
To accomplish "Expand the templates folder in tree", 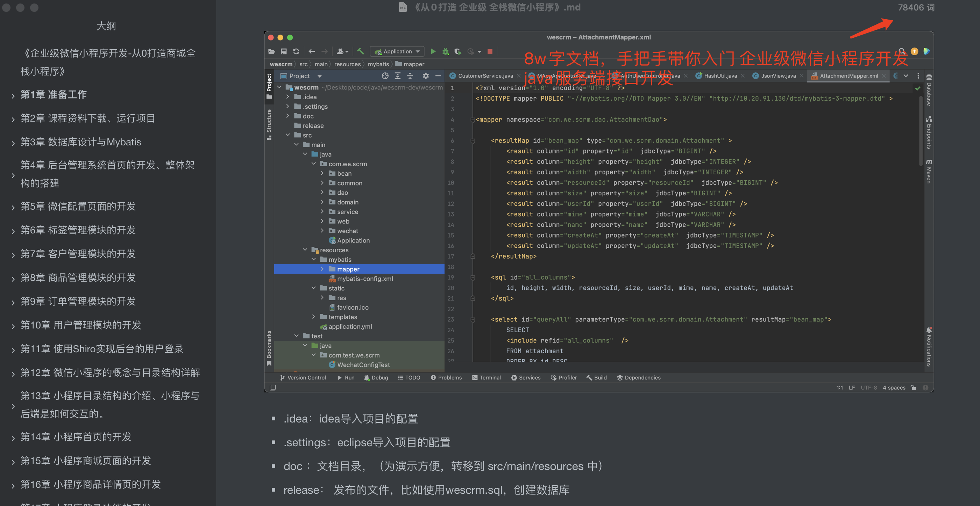I will pos(313,317).
